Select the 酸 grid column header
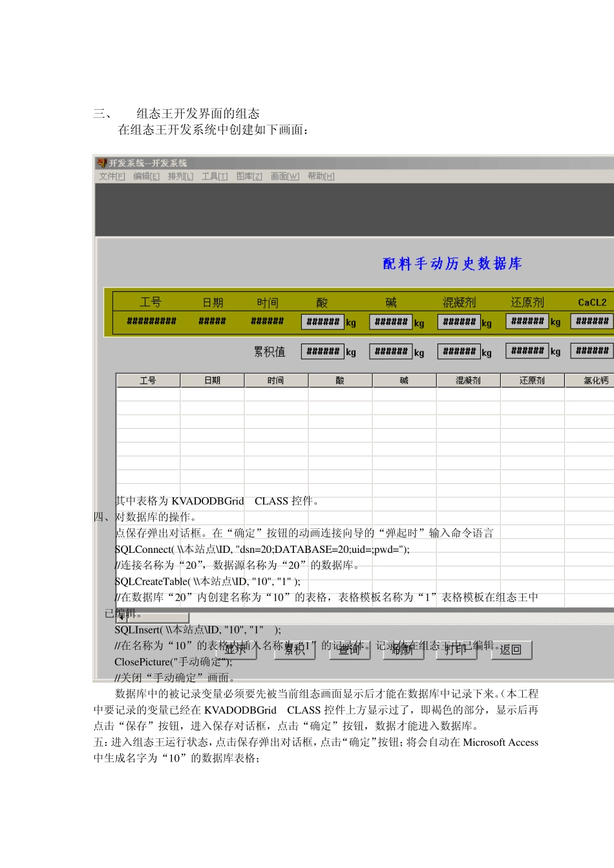 tap(340, 380)
